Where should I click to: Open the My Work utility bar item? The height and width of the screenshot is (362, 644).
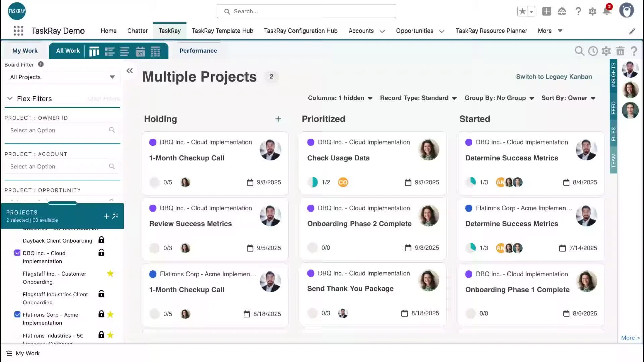[x=23, y=353]
